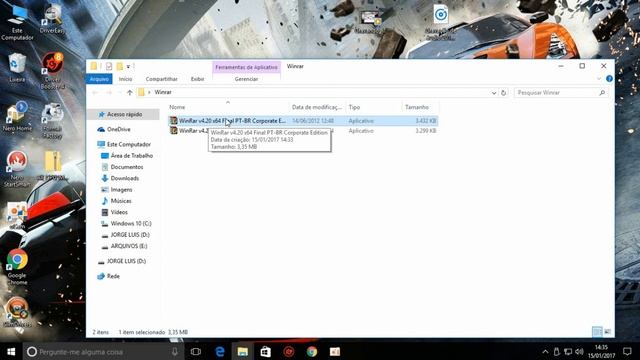Switch to Large icons view in status bar
Screen dimensions: 640x360
pos(608,332)
